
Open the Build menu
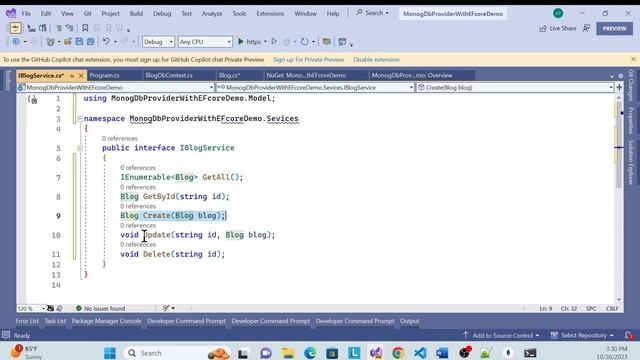coord(136,13)
